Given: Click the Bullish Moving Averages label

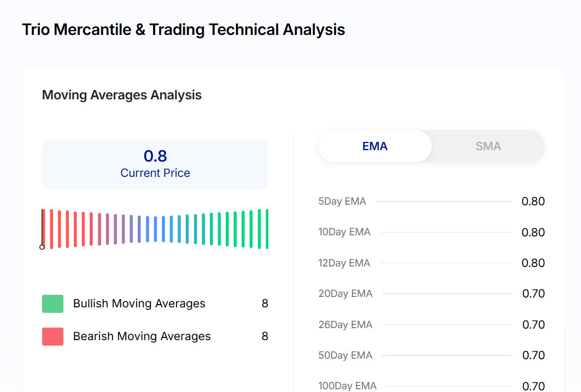Looking at the screenshot, I should tap(139, 304).
